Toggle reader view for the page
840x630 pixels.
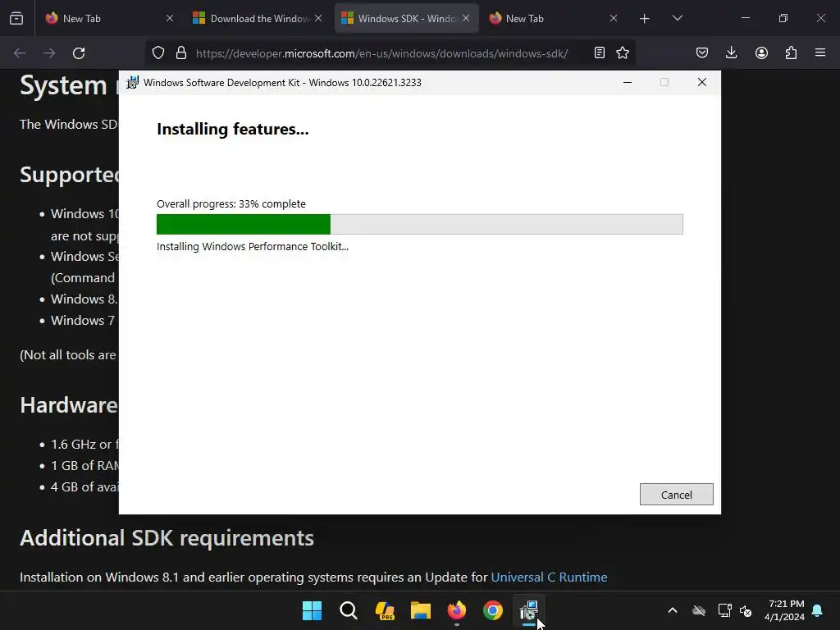600,52
